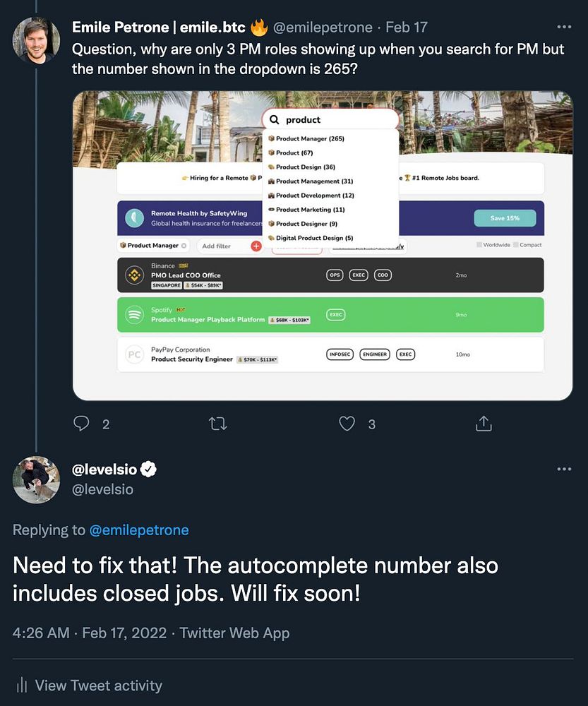Like the tweet with the heart icon

(347, 424)
